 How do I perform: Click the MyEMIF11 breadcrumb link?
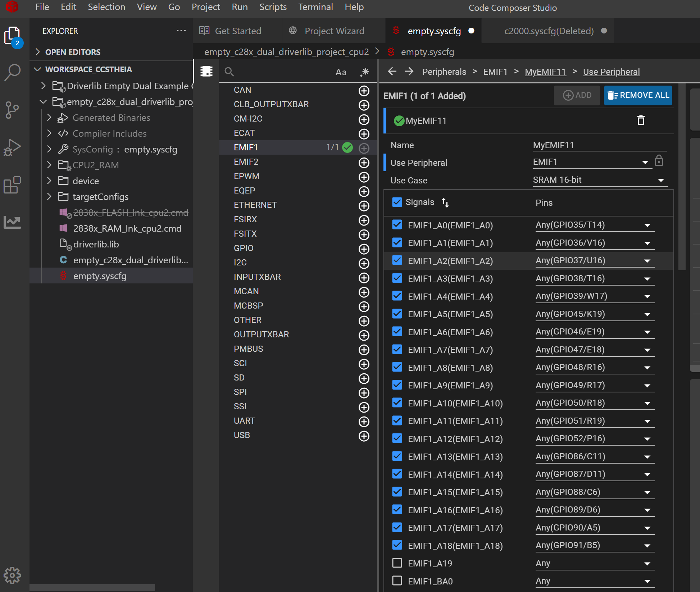point(545,72)
